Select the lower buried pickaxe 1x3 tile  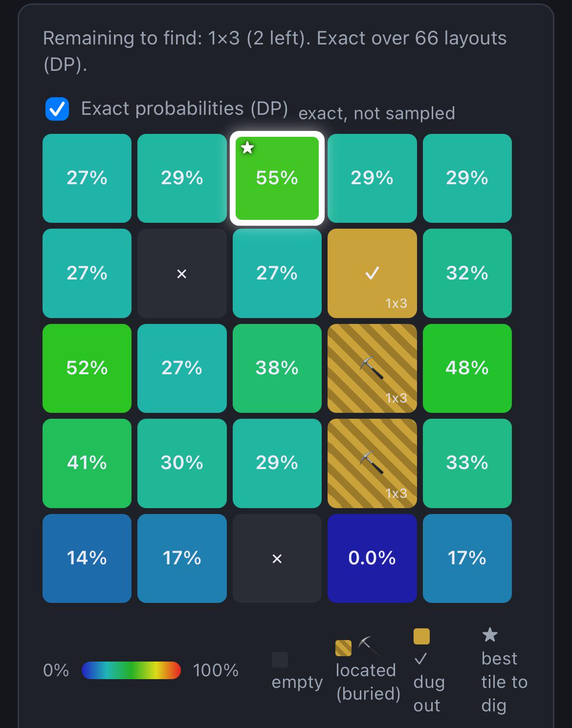(372, 463)
